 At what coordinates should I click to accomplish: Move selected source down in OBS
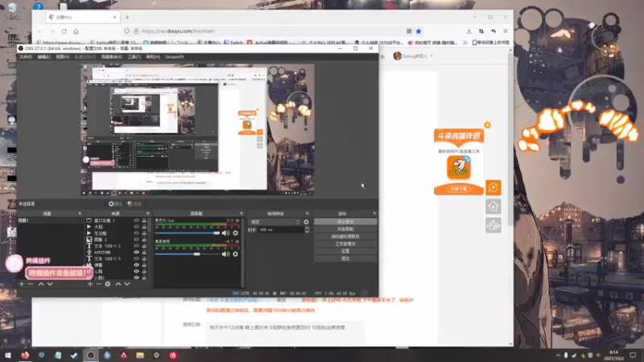(127, 284)
